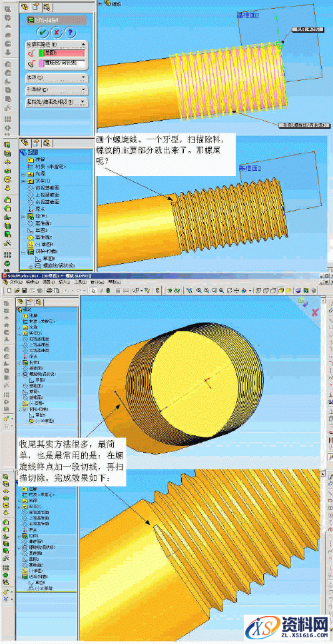Screen dimensions: 333x644
Task: Open PropertyManager help via the question mark
Action: click(70, 32)
